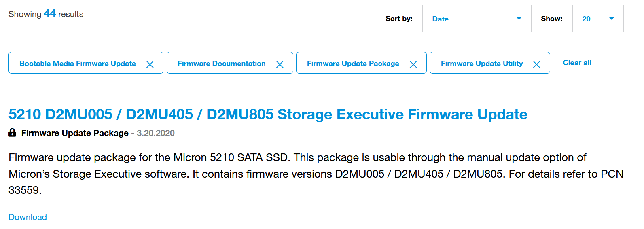Click the Download link
Viewport: 644px width, 229px height.
pyautogui.click(x=28, y=217)
